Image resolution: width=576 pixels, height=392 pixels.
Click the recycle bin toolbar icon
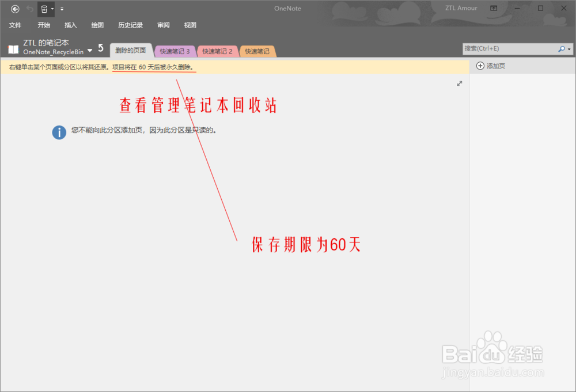click(x=44, y=9)
